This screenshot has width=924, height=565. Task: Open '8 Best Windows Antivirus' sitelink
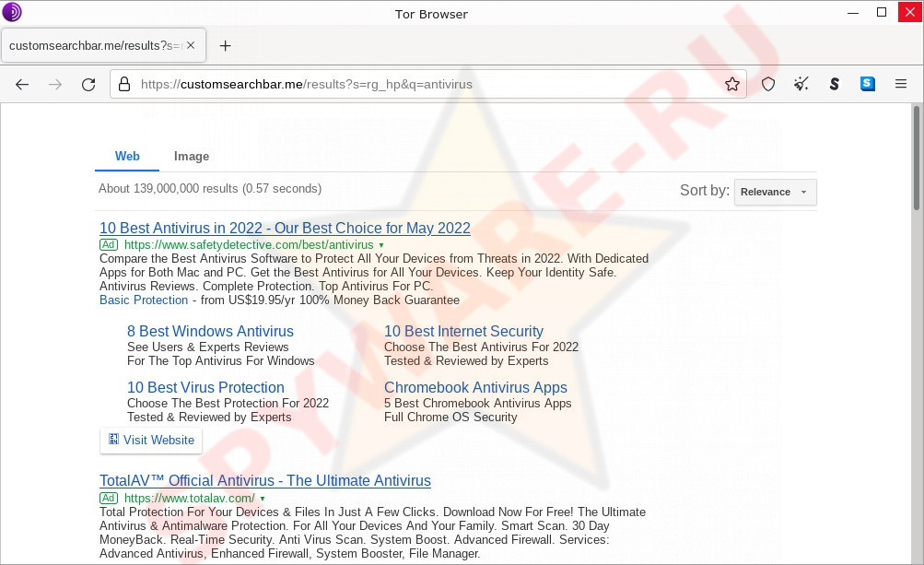click(210, 332)
